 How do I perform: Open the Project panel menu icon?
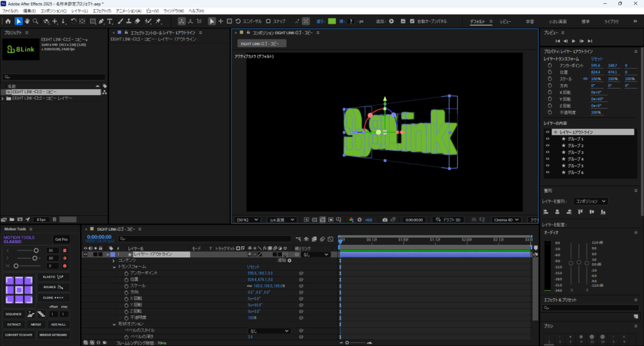[27, 33]
